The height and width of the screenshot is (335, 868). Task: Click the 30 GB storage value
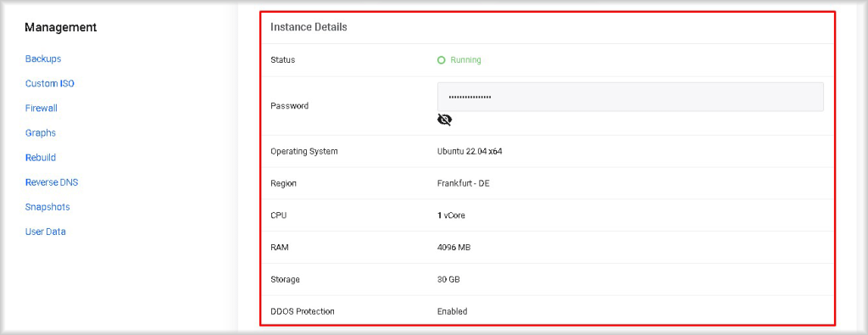pos(448,280)
